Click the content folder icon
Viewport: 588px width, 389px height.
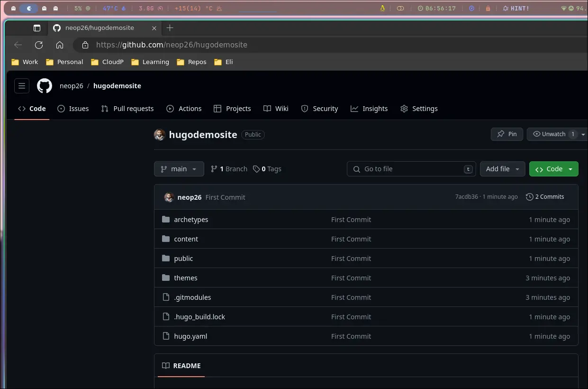[x=166, y=239]
